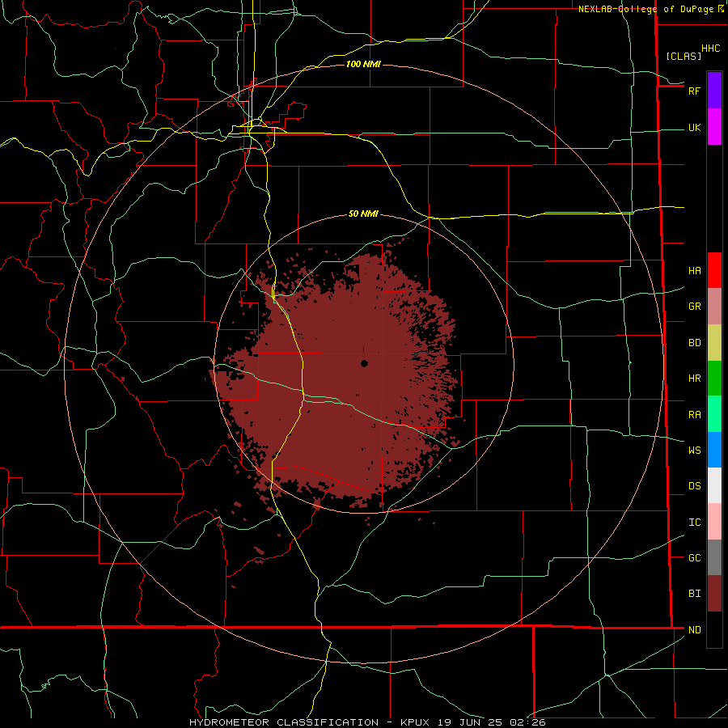This screenshot has width=728, height=728.
Task: Click the "HHC" product label
Action: [711, 49]
